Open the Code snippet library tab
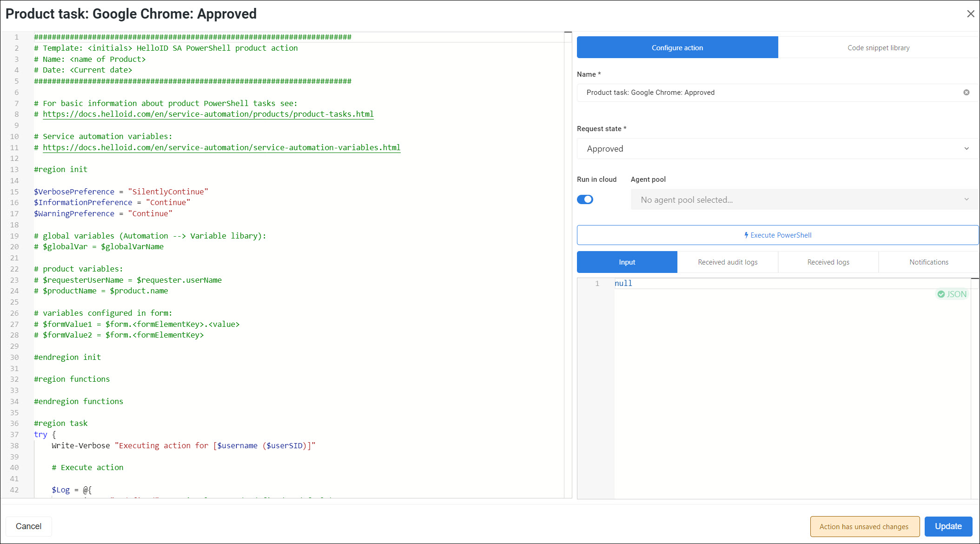The image size is (980, 544). point(878,47)
